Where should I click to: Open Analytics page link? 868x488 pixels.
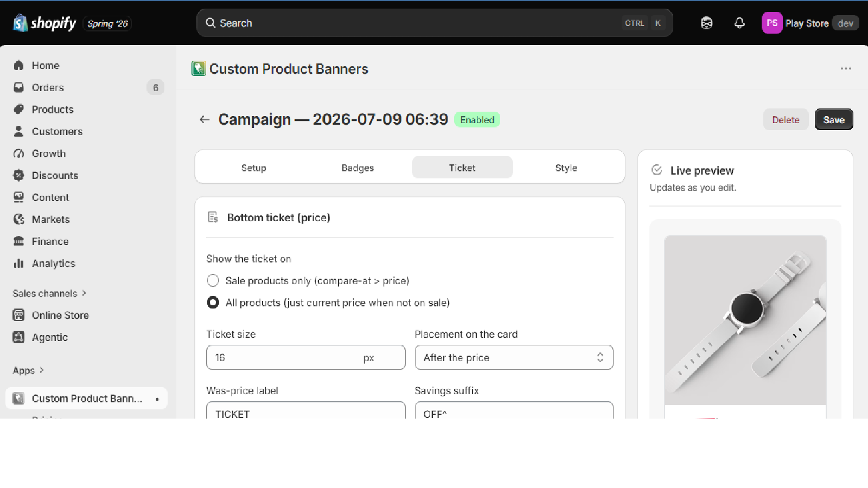coord(54,264)
